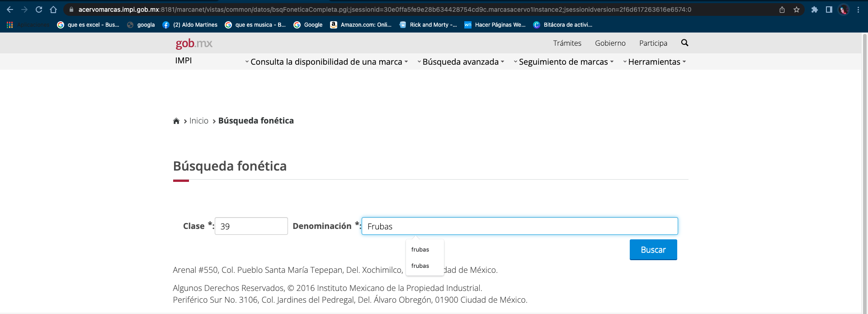
Task: Bookmark this page with star icon
Action: coord(797,10)
